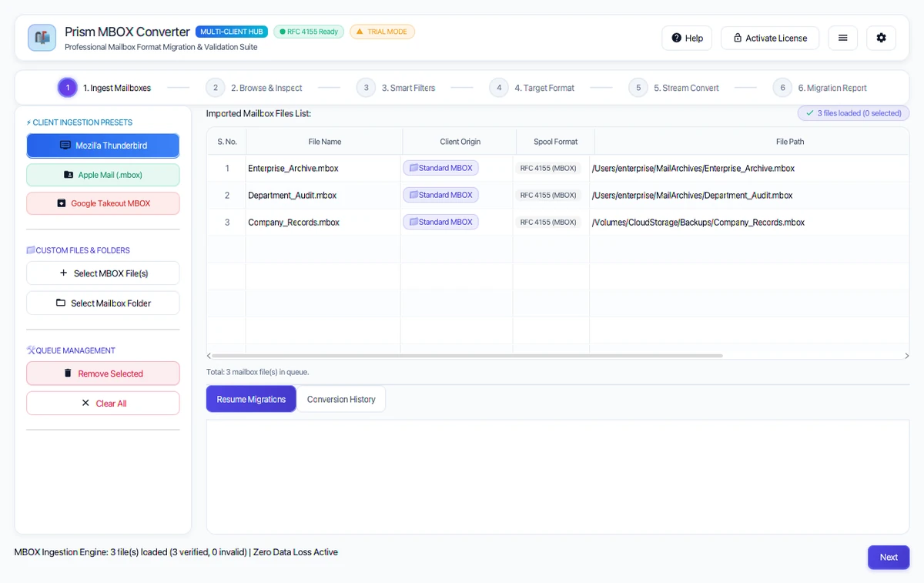The width and height of the screenshot is (924, 583).
Task: Click the S. No. column header
Action: (226, 142)
